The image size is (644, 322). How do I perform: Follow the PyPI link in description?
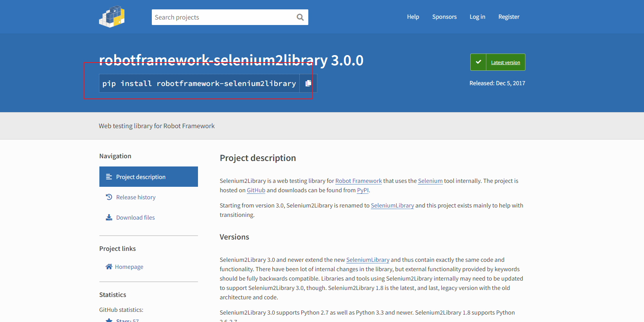click(363, 190)
